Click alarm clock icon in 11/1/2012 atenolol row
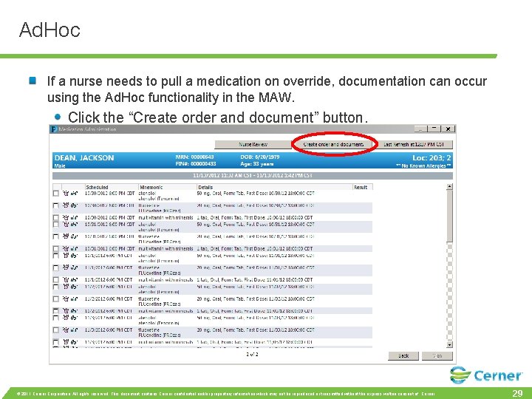Image resolution: width=532 pixels, height=399 pixels. [x=66, y=256]
